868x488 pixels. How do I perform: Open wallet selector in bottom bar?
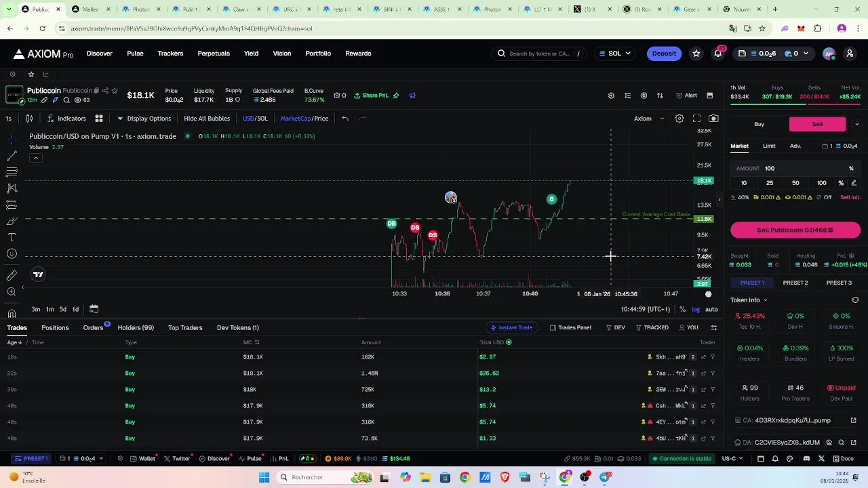coord(82,459)
